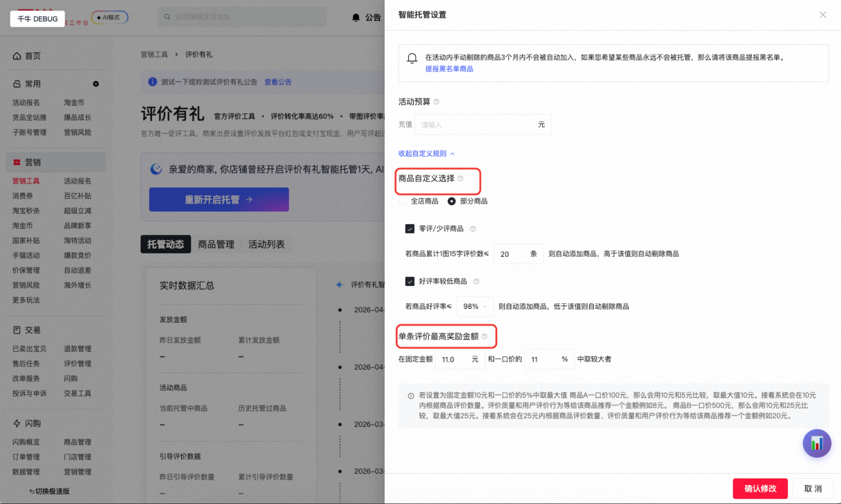
Task: Click the 确认修改 button
Action: pyautogui.click(x=760, y=489)
